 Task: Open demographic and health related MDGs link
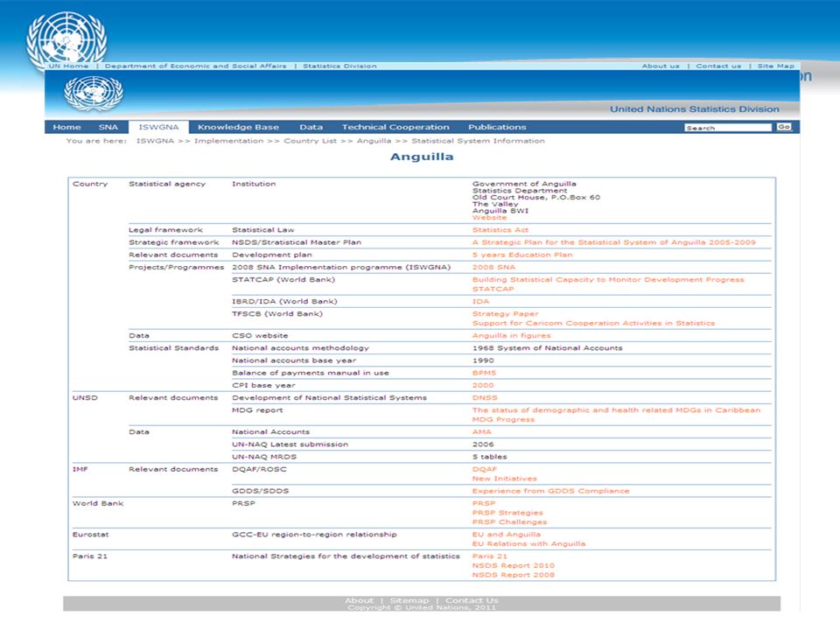(616, 409)
